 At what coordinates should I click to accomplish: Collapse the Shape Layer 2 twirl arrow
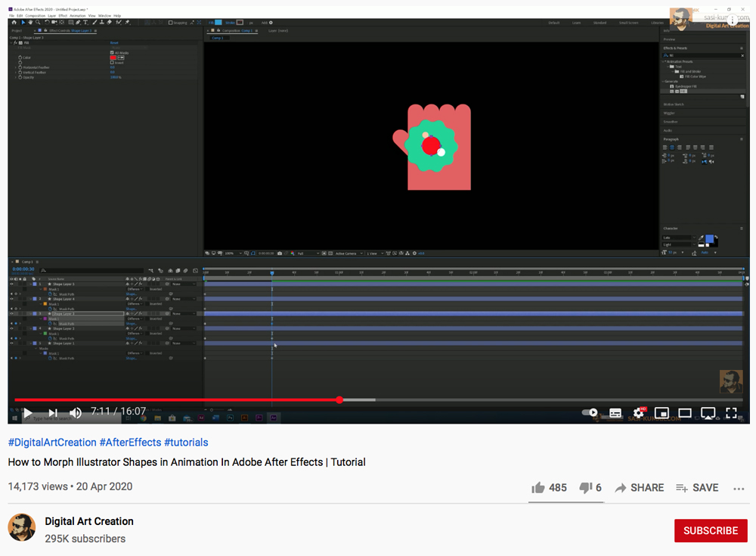tap(30, 328)
